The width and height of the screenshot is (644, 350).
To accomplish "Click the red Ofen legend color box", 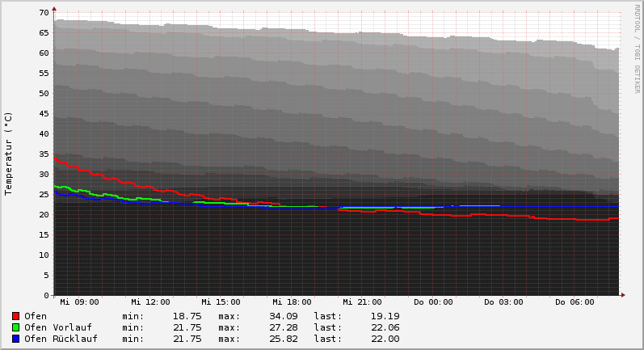I will click(x=15, y=316).
